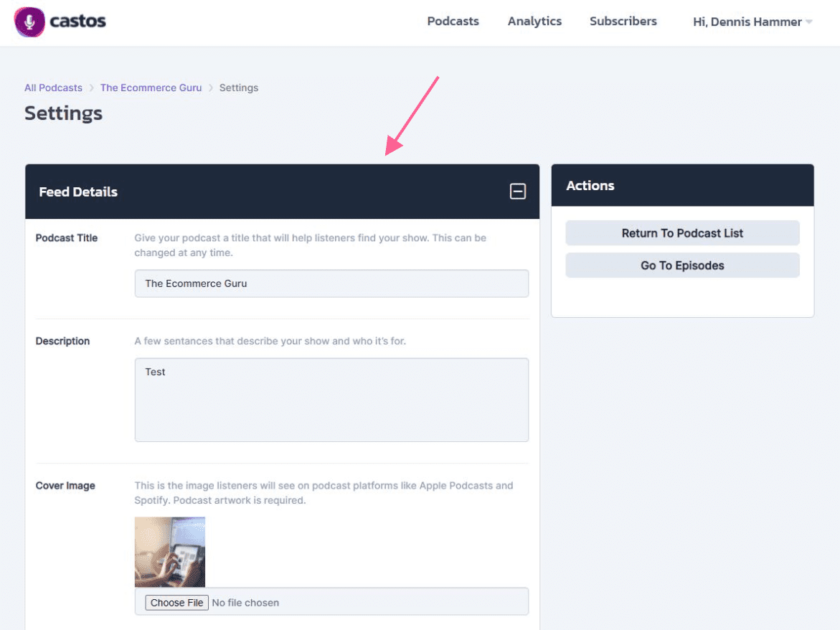This screenshot has width=840, height=630.
Task: Open the Dennis Hammer account dropdown
Action: (x=752, y=22)
